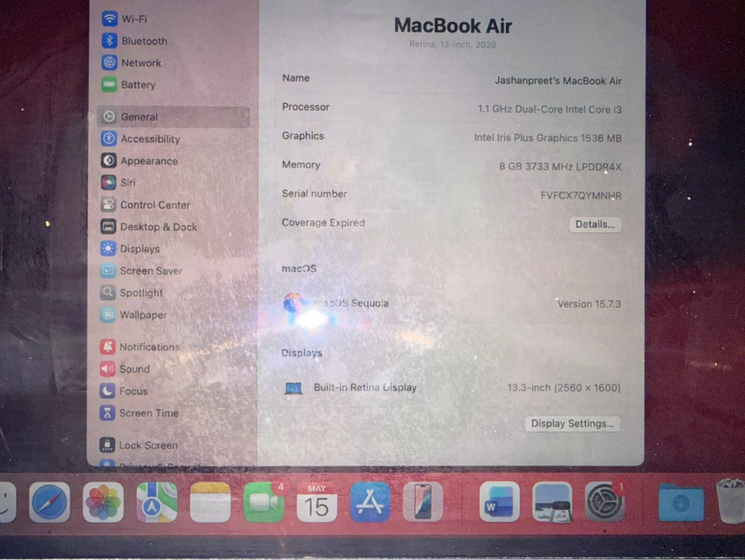
Task: Open FaceTime from the Dock
Action: pos(263,503)
